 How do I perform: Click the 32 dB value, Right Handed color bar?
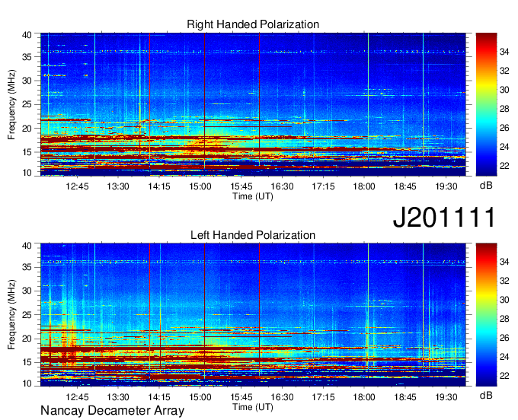tap(504, 71)
